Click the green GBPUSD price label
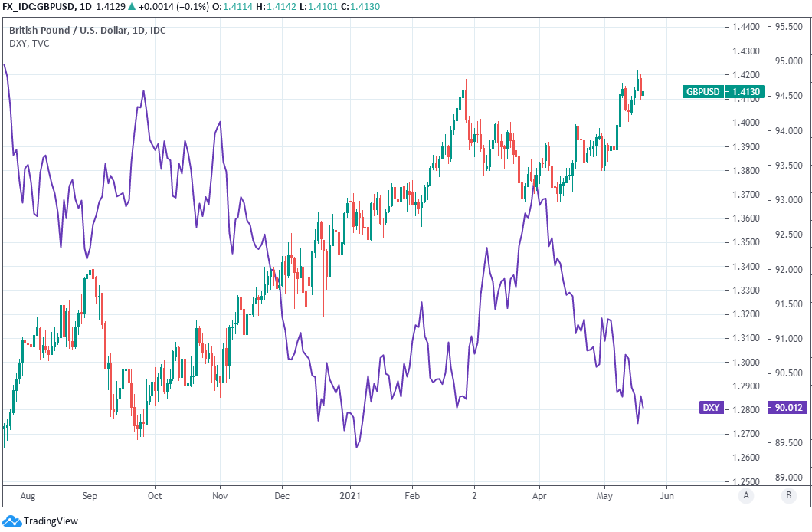The image size is (812, 532). (703, 92)
